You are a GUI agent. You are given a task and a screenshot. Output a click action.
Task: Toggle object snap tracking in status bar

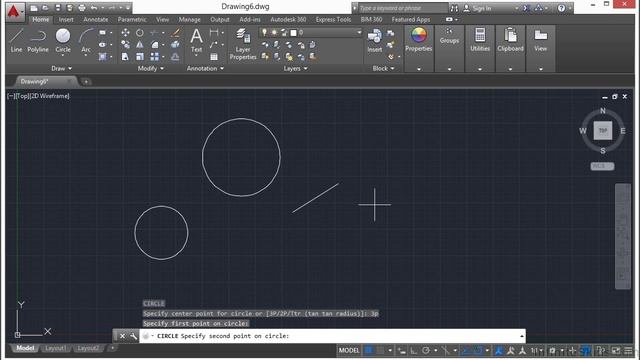[465, 350]
